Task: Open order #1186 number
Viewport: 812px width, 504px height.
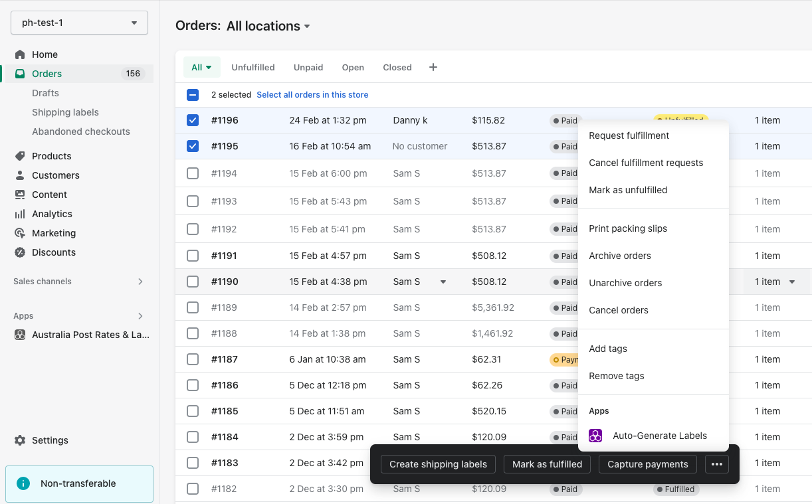Action: tap(225, 385)
